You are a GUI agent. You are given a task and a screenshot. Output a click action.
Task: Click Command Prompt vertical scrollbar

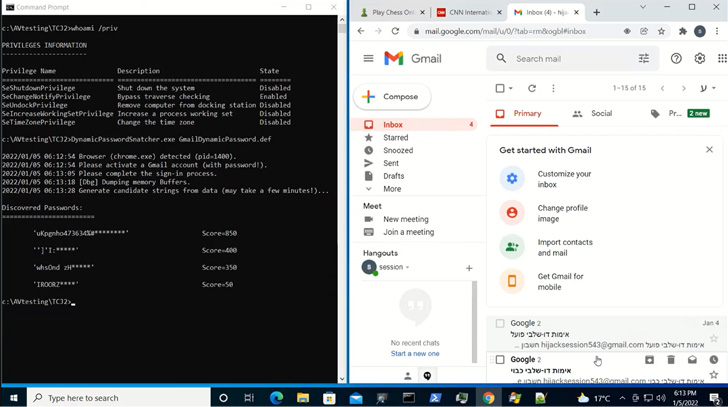point(342,199)
